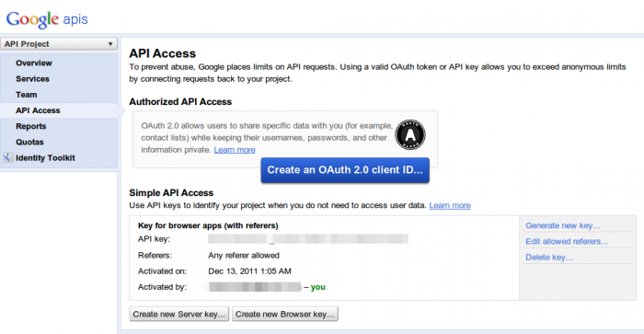Image resolution: width=644 pixels, height=334 pixels.
Task: Open Identity Toolkit menu item
Action: click(x=45, y=157)
